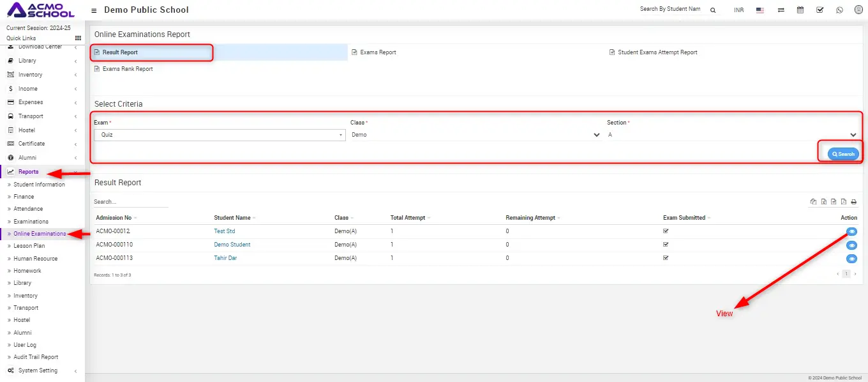Click the blue Search button
This screenshot has height=382, width=868.
pos(843,154)
